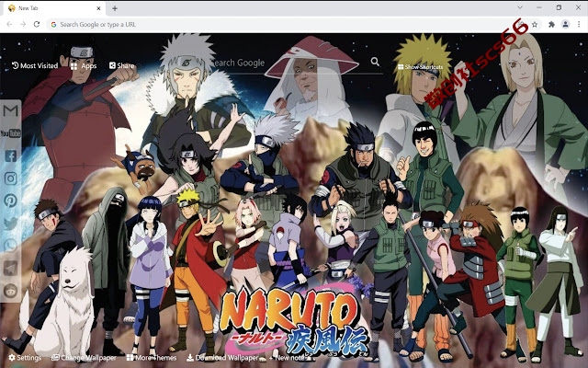588x368 pixels.
Task: Open the Reddit sidebar shortcut
Action: [10, 291]
